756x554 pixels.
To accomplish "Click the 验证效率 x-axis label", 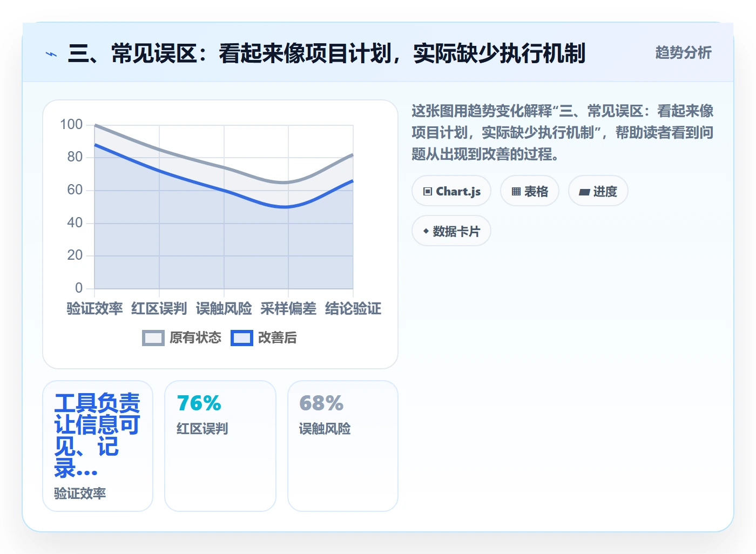I will [x=94, y=309].
